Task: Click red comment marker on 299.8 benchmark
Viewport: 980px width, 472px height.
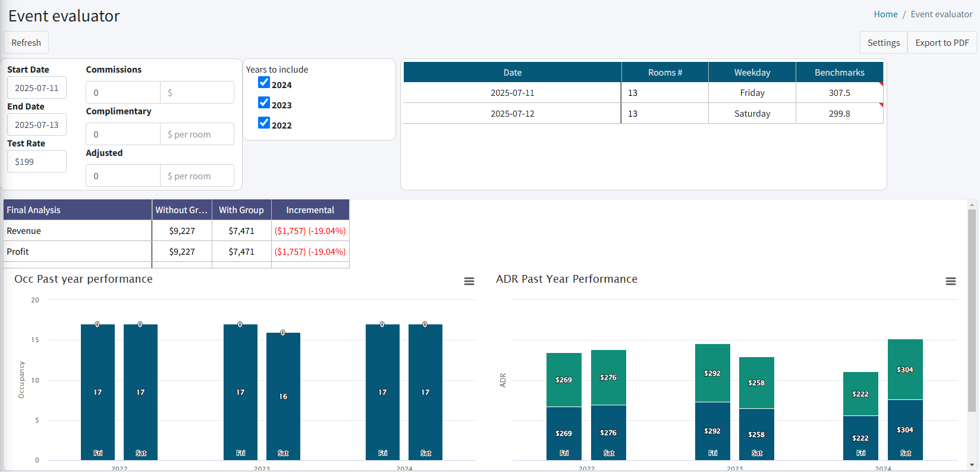Action: coord(881,105)
